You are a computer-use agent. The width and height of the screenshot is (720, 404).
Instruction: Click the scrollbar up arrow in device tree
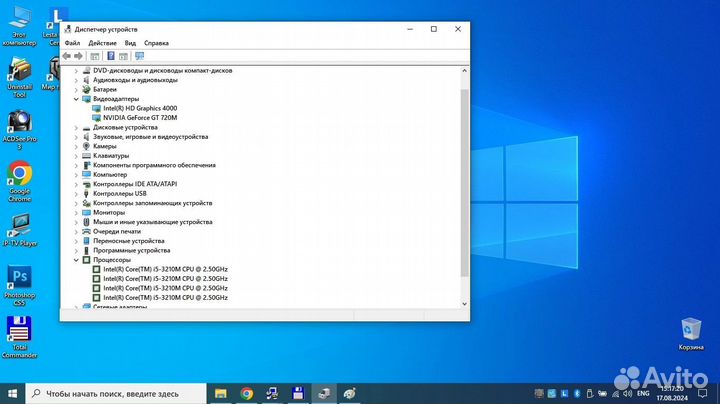tap(464, 71)
